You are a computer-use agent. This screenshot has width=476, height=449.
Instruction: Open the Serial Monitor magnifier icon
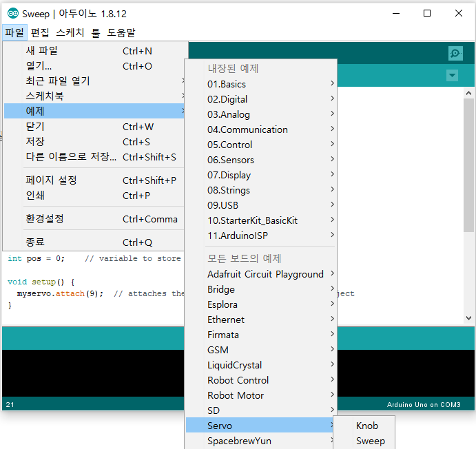(455, 54)
